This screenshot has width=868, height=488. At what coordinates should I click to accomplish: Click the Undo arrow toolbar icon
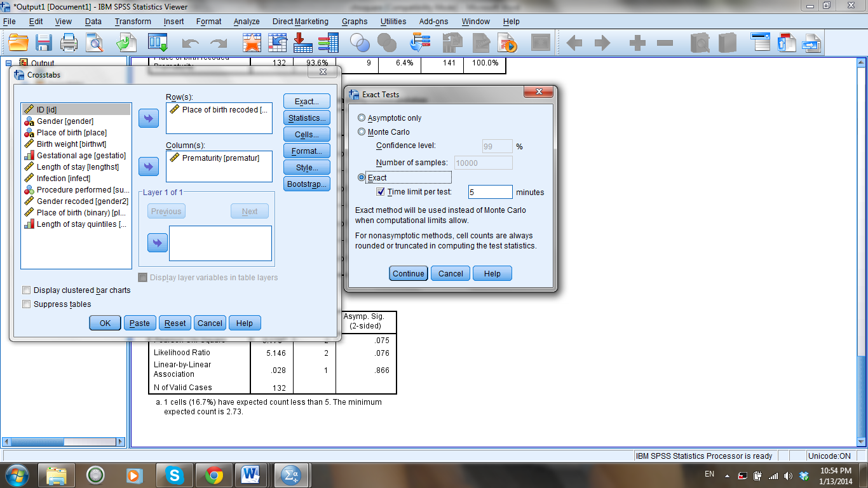coord(191,43)
